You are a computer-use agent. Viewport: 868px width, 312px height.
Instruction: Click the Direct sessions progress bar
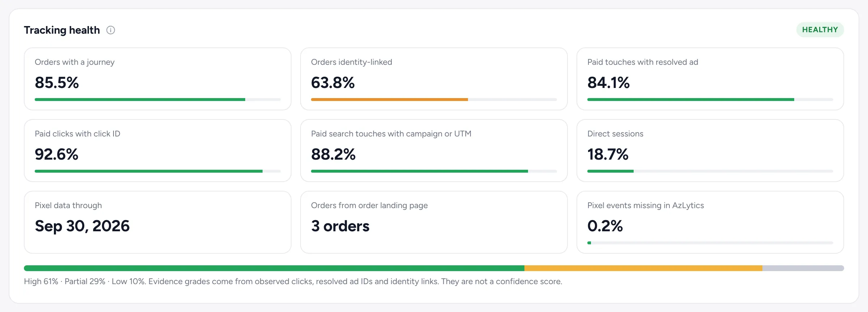pyautogui.click(x=710, y=171)
